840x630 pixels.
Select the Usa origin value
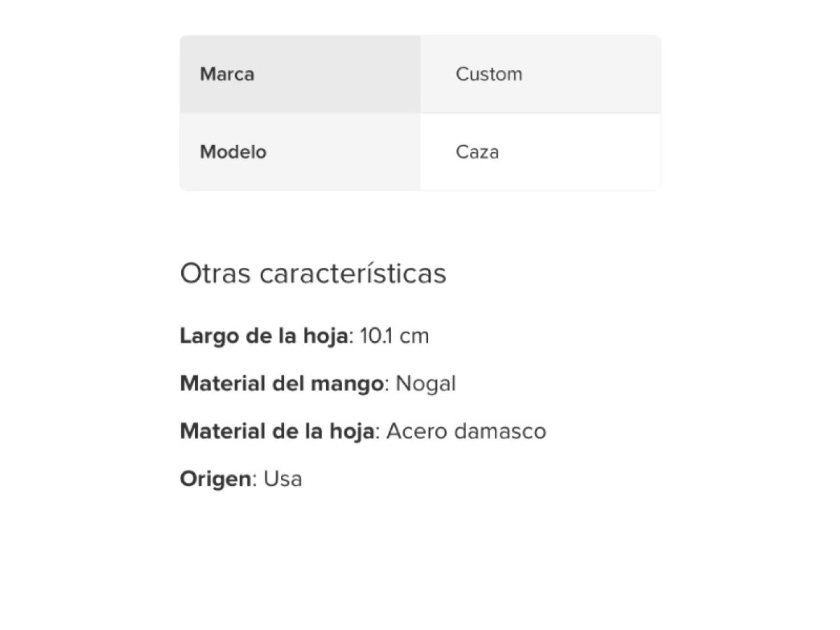tap(283, 479)
